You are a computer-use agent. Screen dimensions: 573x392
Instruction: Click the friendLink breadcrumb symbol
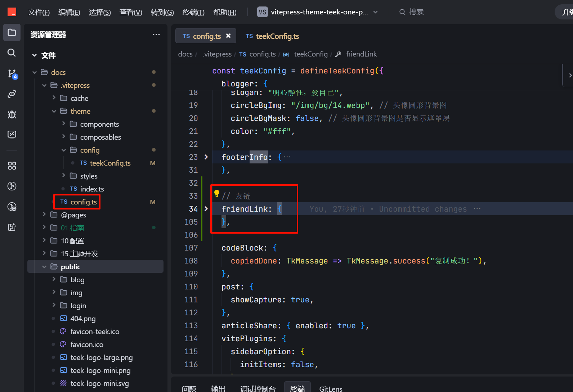(361, 54)
